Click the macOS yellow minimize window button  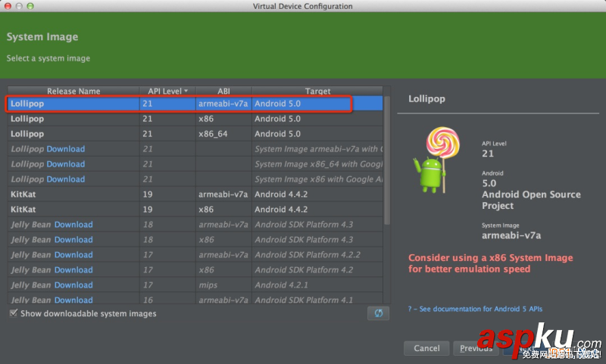[19, 6]
